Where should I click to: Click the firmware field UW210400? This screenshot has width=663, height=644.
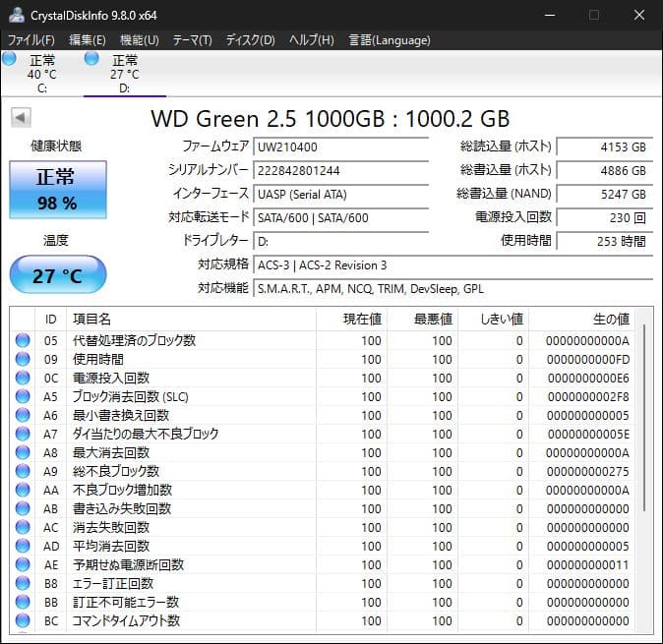[340, 147]
